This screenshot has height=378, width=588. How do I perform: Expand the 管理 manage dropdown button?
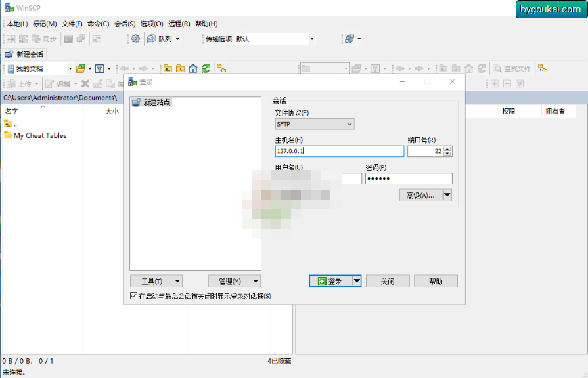pos(235,281)
